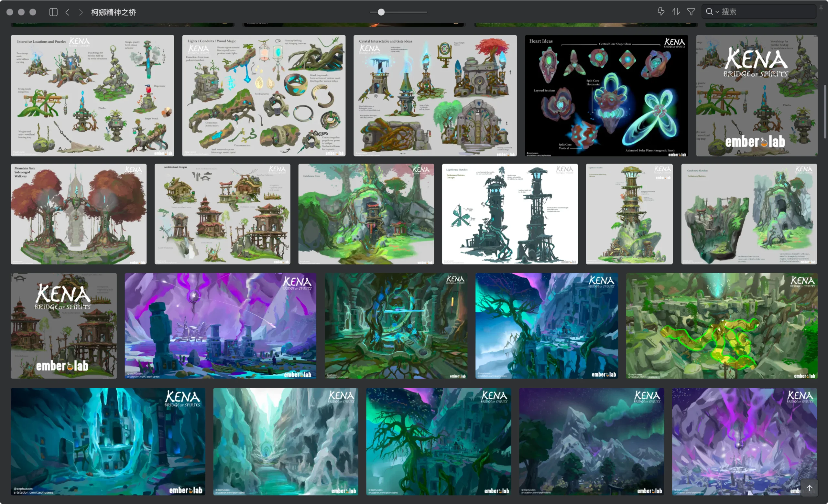
Task: Toggle the sidebar panel icon
Action: pos(53,12)
